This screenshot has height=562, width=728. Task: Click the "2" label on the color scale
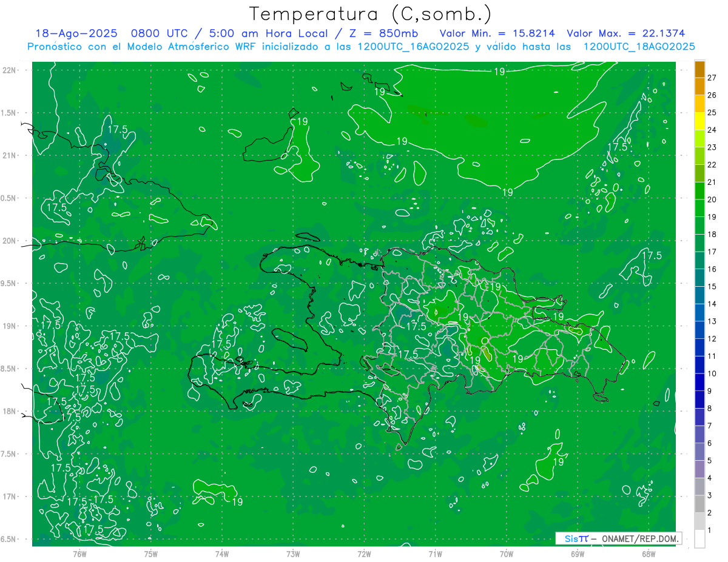710,513
